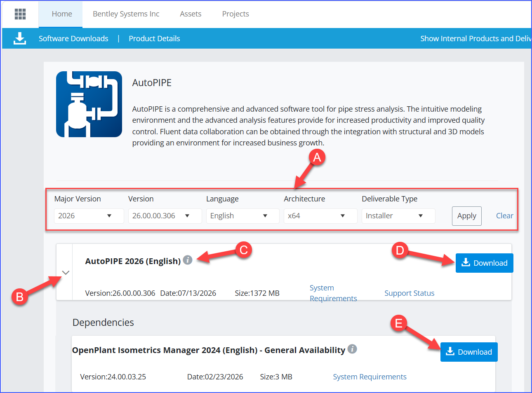Clear the filters with Clear link
Image resolution: width=532 pixels, height=393 pixels.
(505, 216)
